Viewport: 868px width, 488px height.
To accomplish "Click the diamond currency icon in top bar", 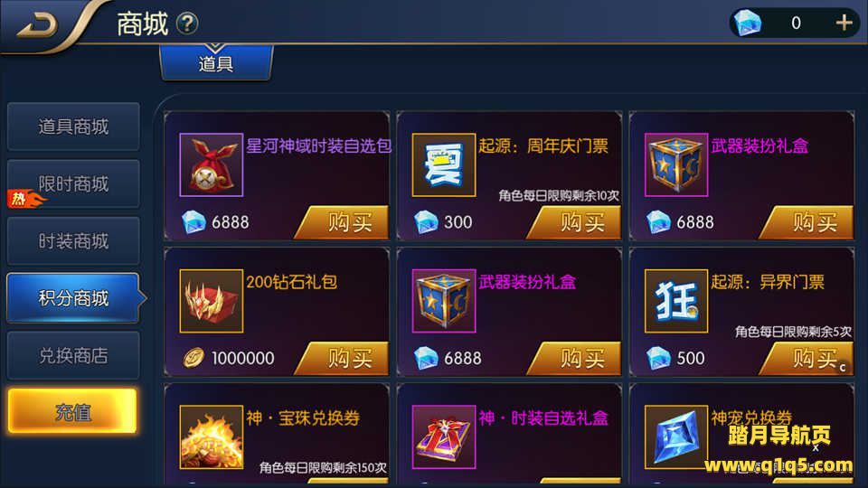I will [748, 23].
